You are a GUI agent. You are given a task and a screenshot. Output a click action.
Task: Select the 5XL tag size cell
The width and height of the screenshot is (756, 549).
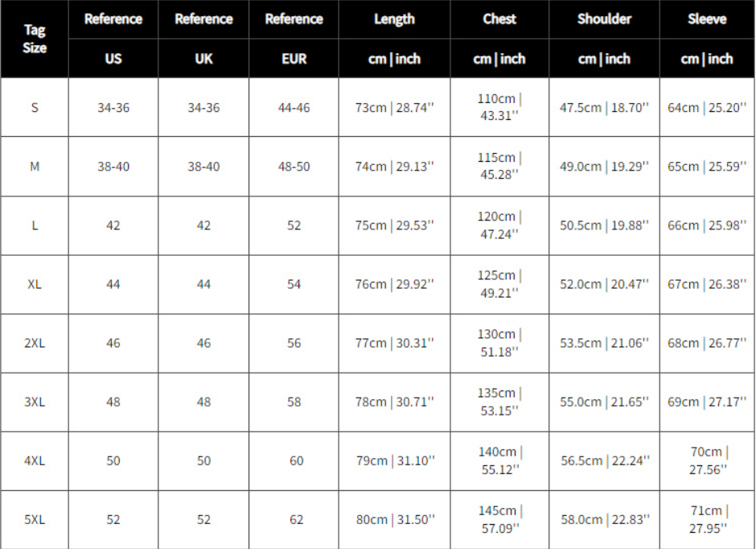click(x=35, y=520)
